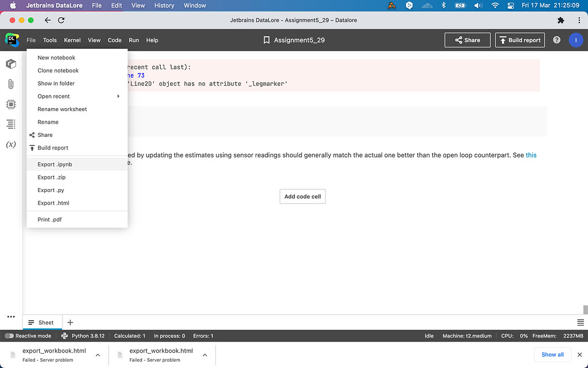Open the Variables viewer panel
Screen dimensions: 588x368
[11, 144]
